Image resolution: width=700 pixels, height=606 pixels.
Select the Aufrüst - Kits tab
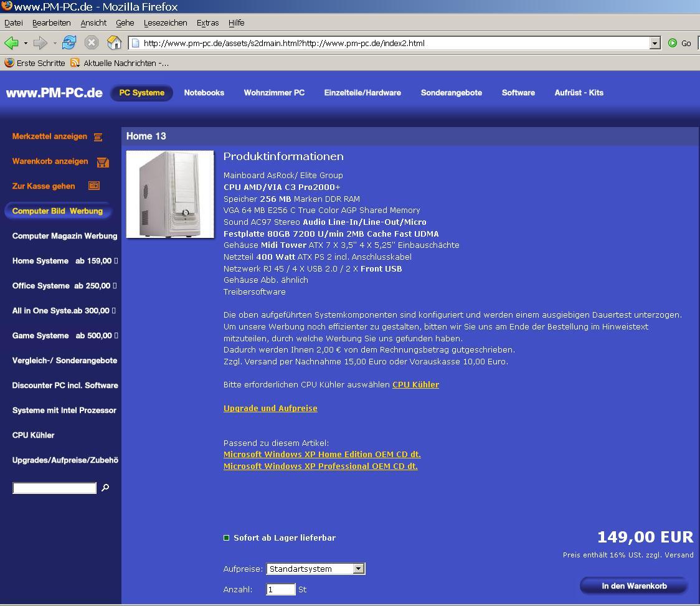(579, 93)
